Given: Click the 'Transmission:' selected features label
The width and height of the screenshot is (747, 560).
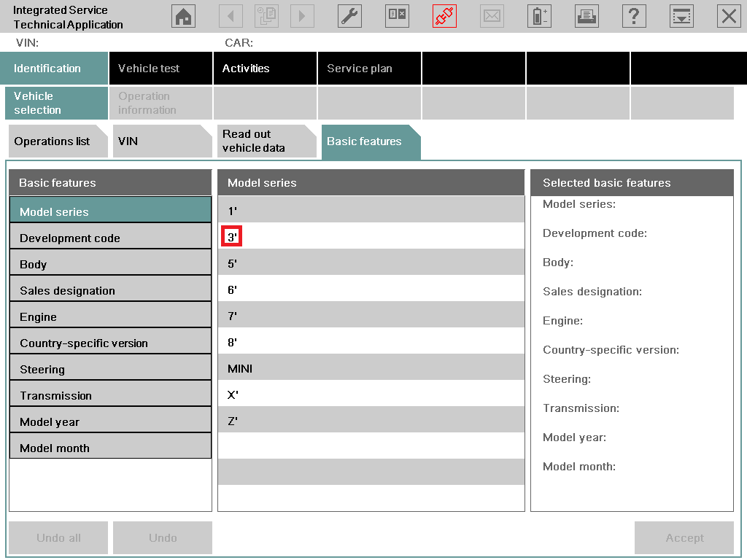Looking at the screenshot, I should pyautogui.click(x=581, y=408).
